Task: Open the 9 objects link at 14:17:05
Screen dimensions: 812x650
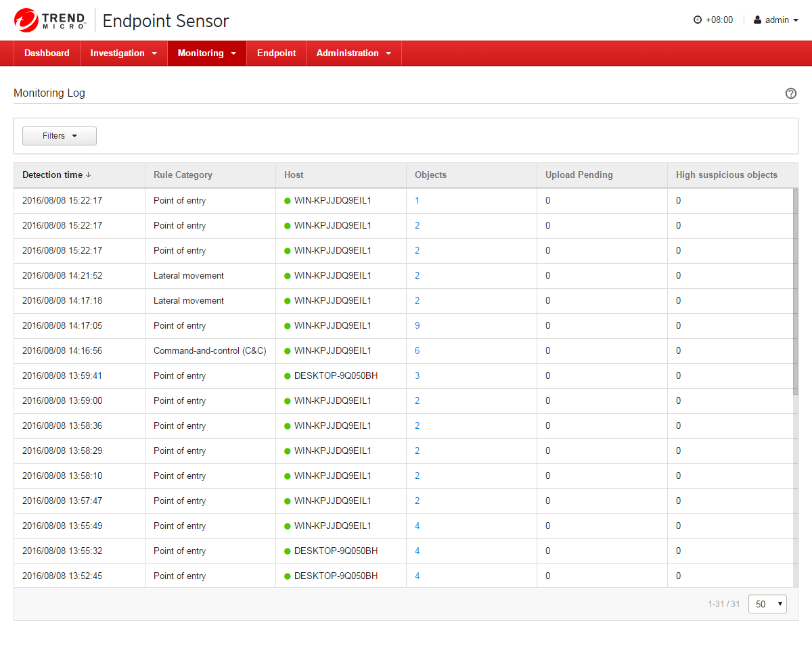Action: click(x=418, y=326)
